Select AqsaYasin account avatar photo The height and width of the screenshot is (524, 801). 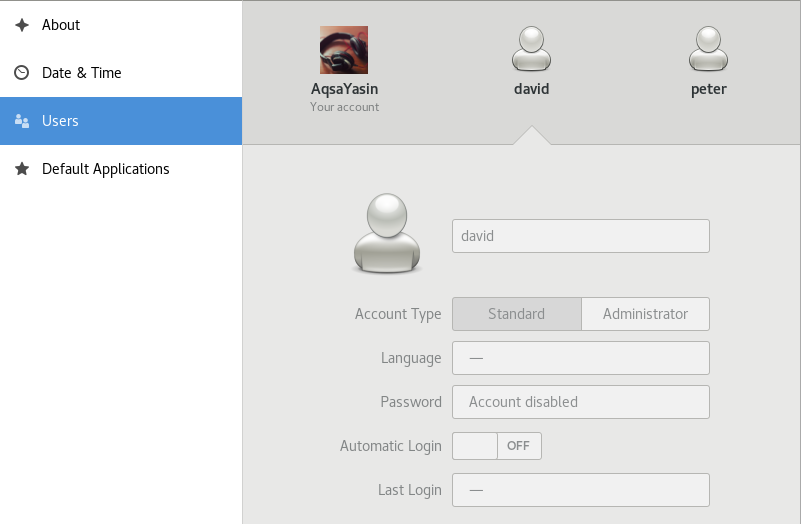pos(344,50)
